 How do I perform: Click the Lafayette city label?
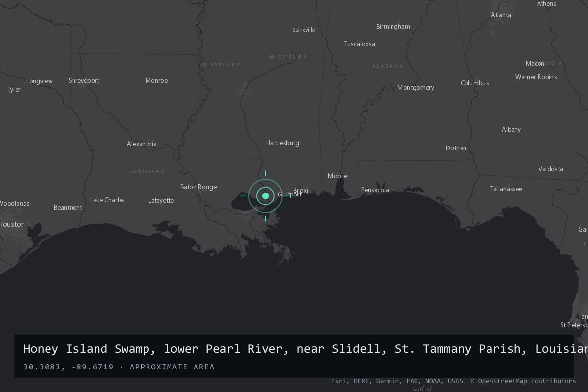pos(161,200)
